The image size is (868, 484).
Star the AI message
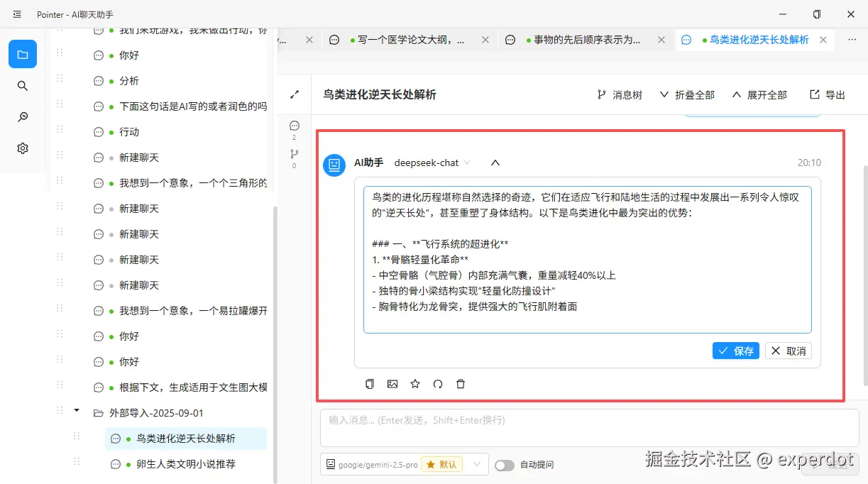pyautogui.click(x=415, y=384)
